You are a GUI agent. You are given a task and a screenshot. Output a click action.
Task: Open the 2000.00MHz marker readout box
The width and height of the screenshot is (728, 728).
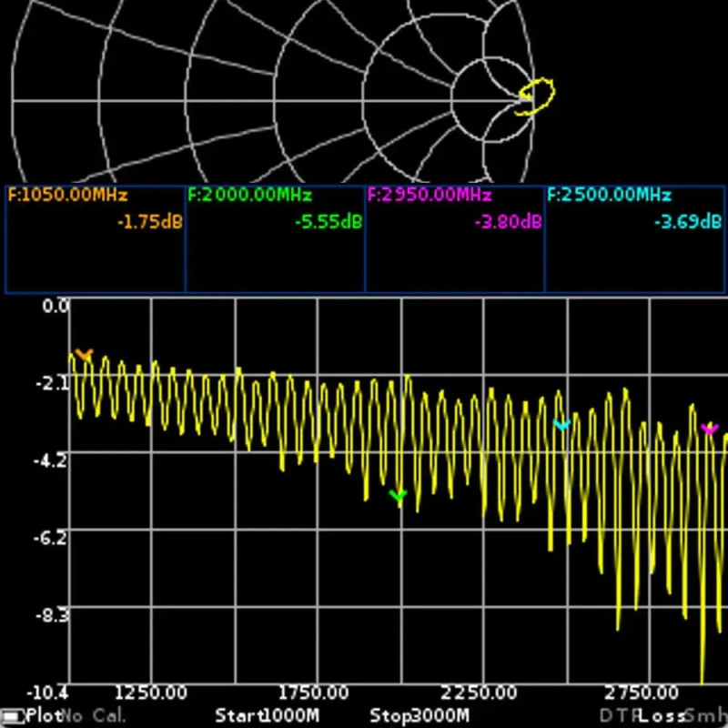[x=275, y=239]
